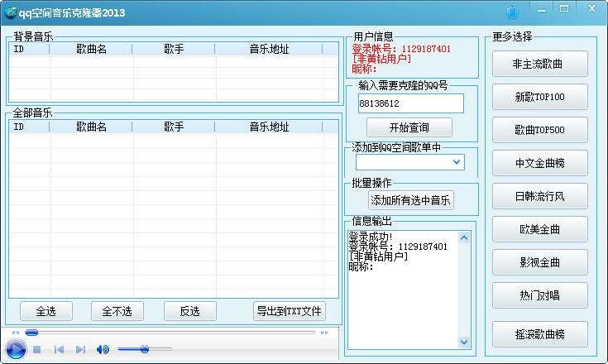Click the 全选 button
The image size is (608, 364).
(46, 311)
